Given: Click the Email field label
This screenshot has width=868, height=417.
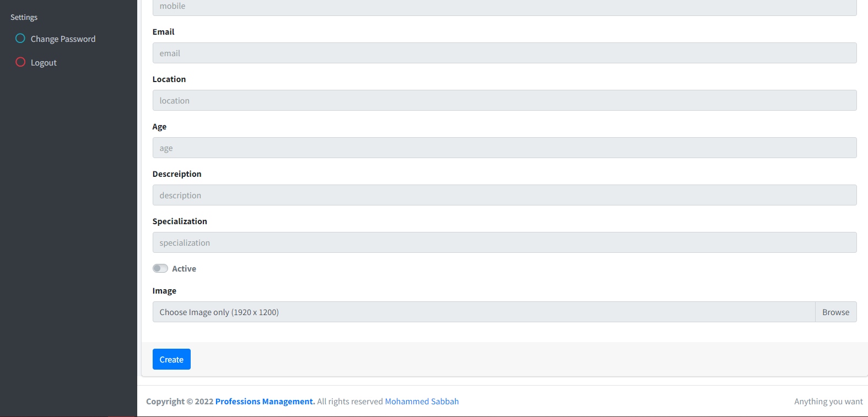Looking at the screenshot, I should coord(163,32).
